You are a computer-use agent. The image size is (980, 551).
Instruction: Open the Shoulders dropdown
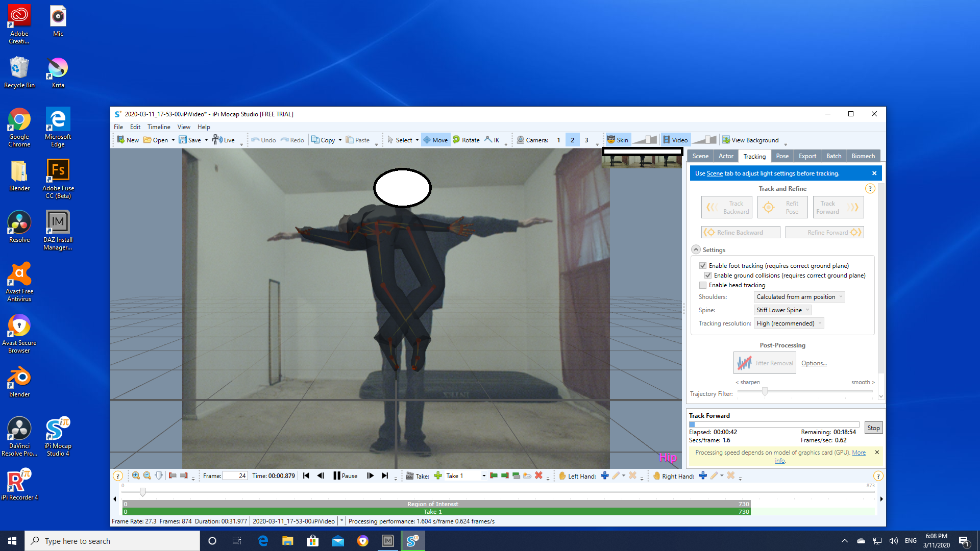click(x=799, y=296)
